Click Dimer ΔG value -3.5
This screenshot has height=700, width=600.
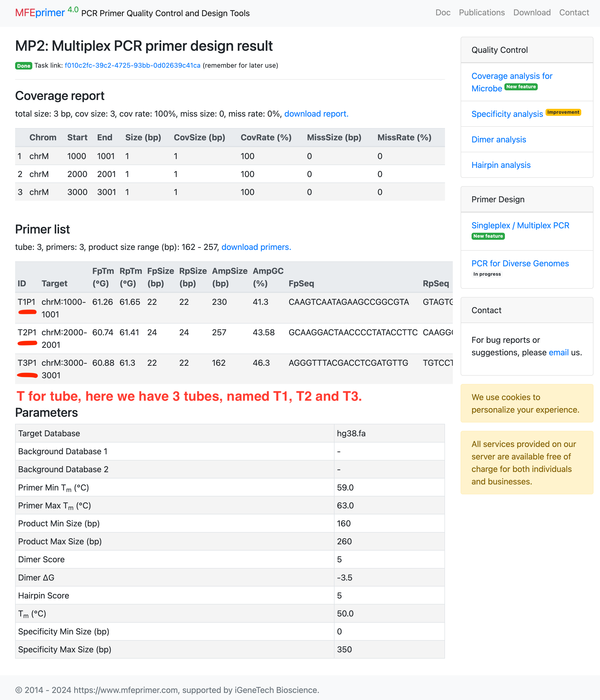[344, 577]
